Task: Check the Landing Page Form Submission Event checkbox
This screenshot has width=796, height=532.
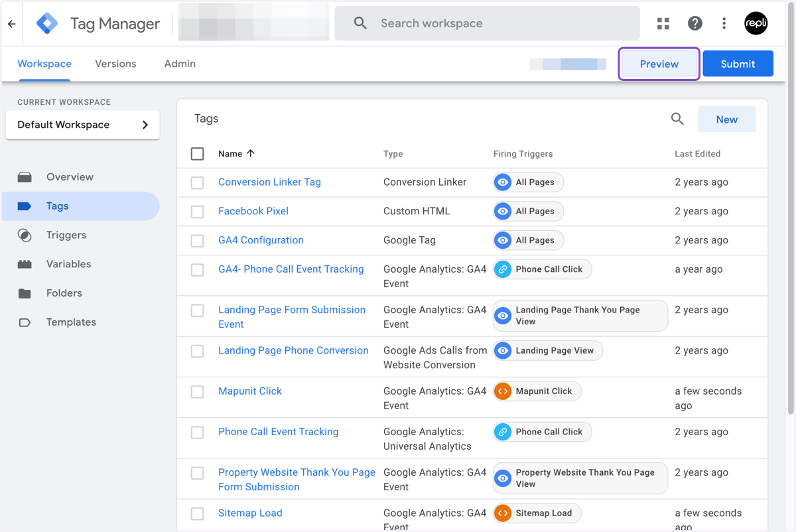Action: [x=198, y=310]
